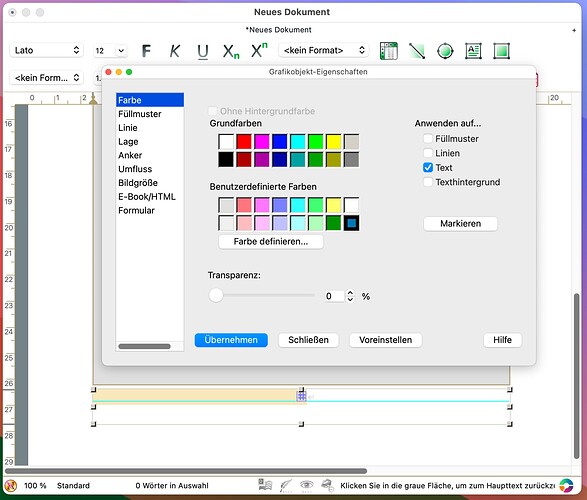Uncheck the Text checkbox
Screen dimensions: 587x500
click(x=428, y=167)
